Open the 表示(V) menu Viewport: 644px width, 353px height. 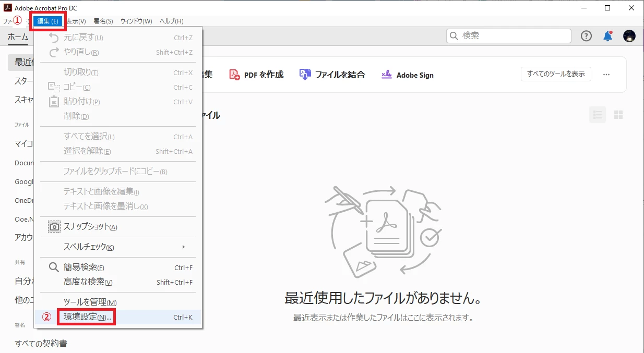coord(76,21)
